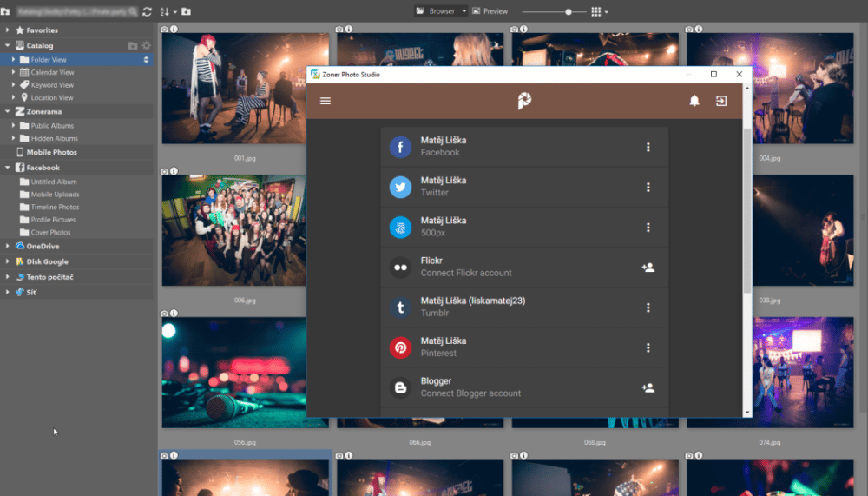Screen dimensions: 868x496
Task: Expand the Disk Google section
Action: (7, 261)
